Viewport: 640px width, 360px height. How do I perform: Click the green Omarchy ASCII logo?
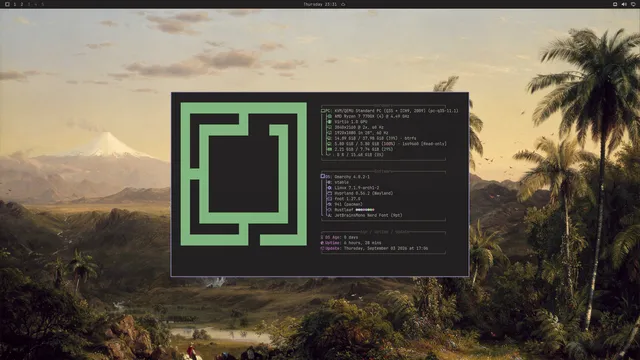(x=244, y=174)
